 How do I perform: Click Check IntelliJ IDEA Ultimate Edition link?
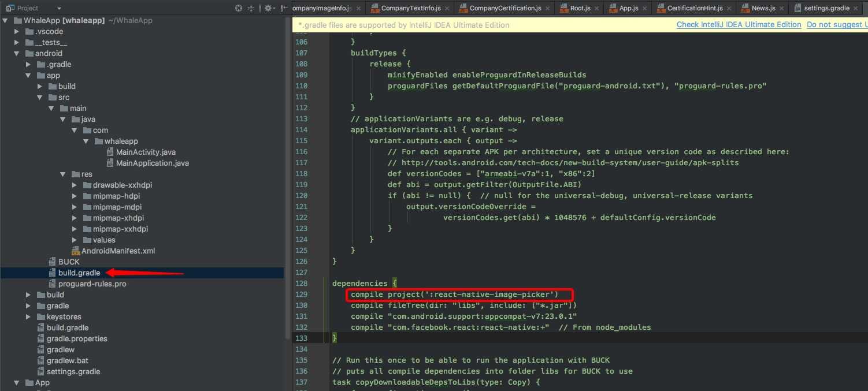coord(739,24)
